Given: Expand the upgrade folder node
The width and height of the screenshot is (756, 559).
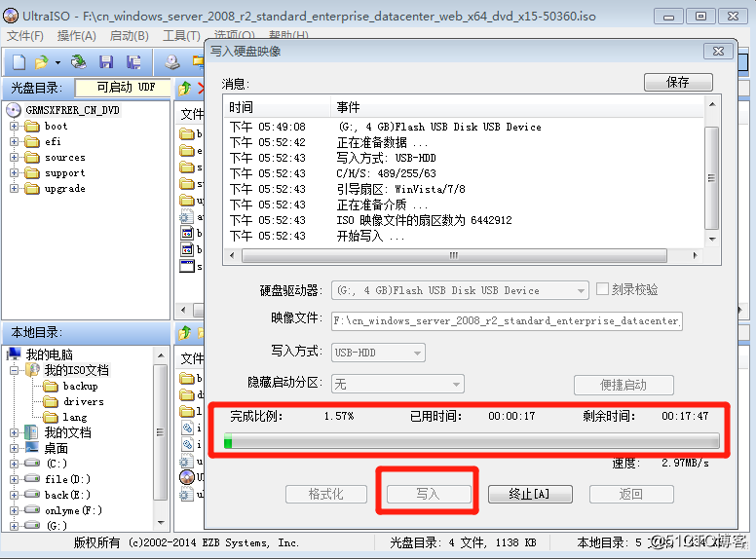Looking at the screenshot, I should click(x=14, y=188).
